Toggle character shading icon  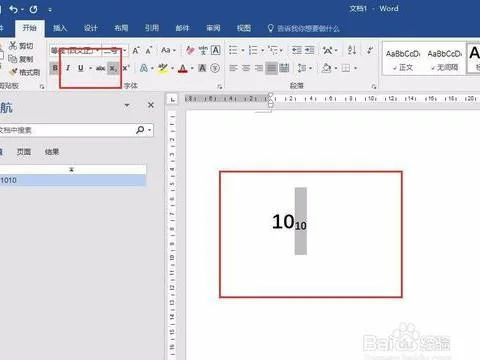coord(202,68)
